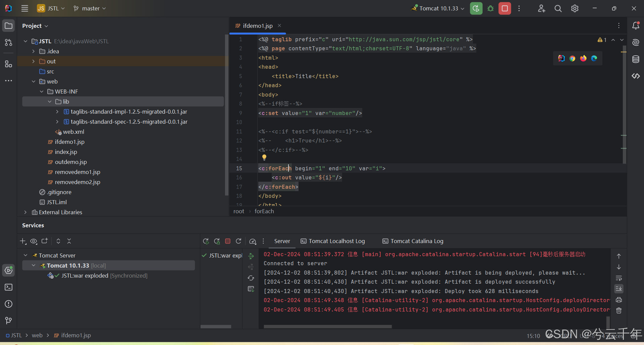Start the debugger from top toolbar

pos(490,8)
